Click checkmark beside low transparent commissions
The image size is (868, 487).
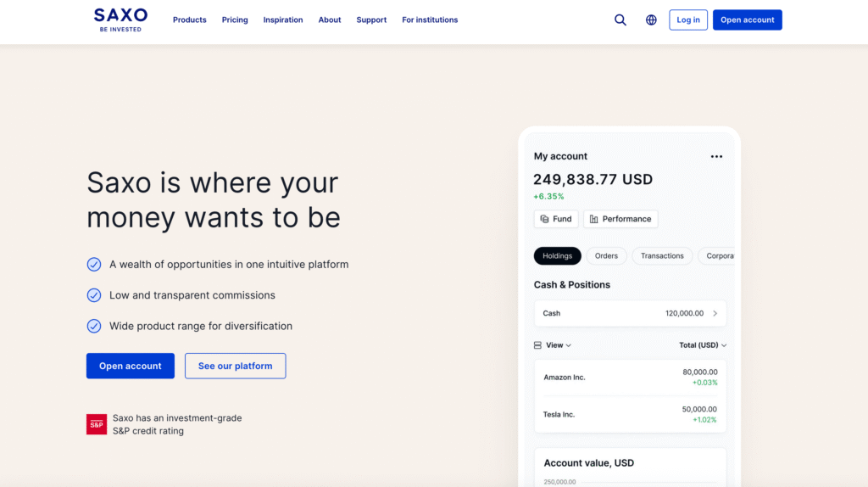pos(94,295)
